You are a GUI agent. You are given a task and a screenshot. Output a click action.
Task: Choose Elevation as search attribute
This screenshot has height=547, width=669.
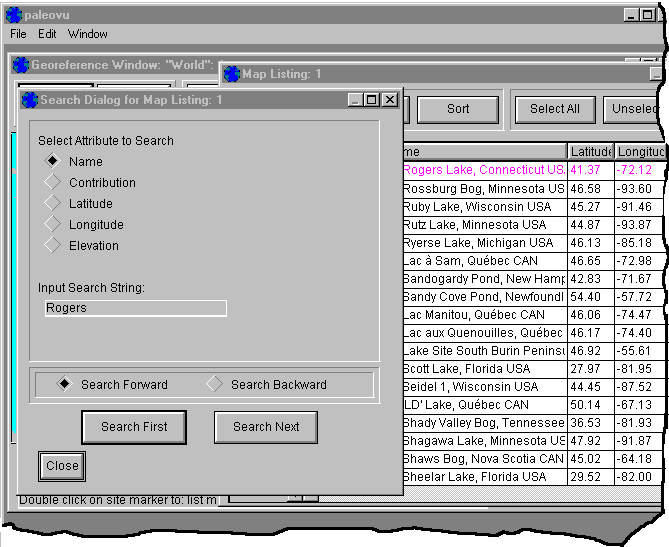53,245
